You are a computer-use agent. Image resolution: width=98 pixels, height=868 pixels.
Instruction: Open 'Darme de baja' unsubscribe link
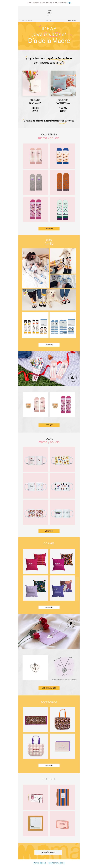coord(40,863)
